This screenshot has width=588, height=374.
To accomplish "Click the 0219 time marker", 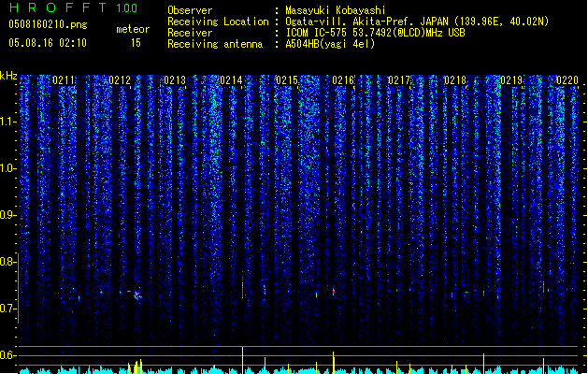I will 511,80.
